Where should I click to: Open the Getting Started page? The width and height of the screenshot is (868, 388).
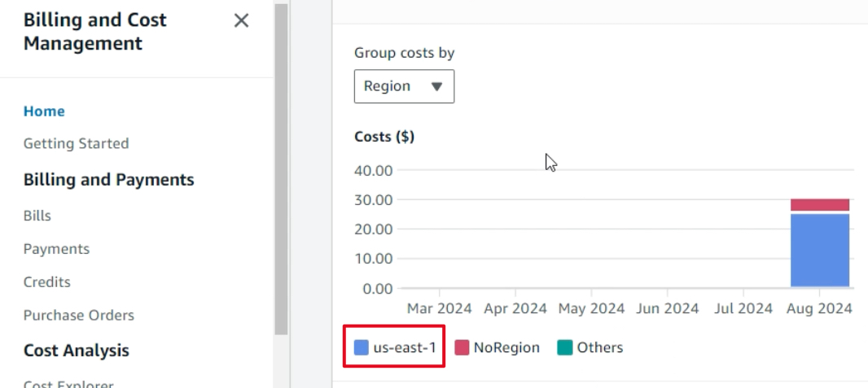(x=76, y=144)
